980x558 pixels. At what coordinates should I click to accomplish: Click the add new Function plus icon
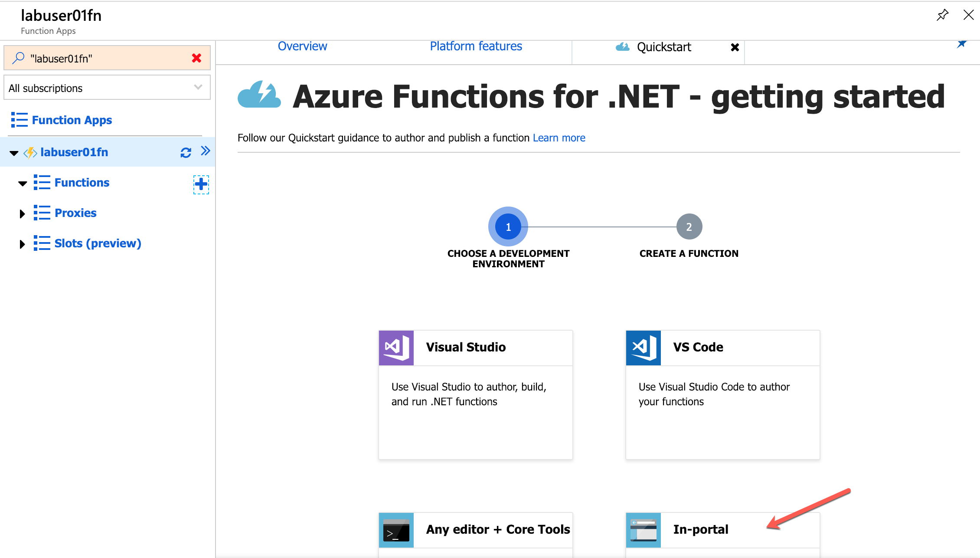[x=201, y=184]
